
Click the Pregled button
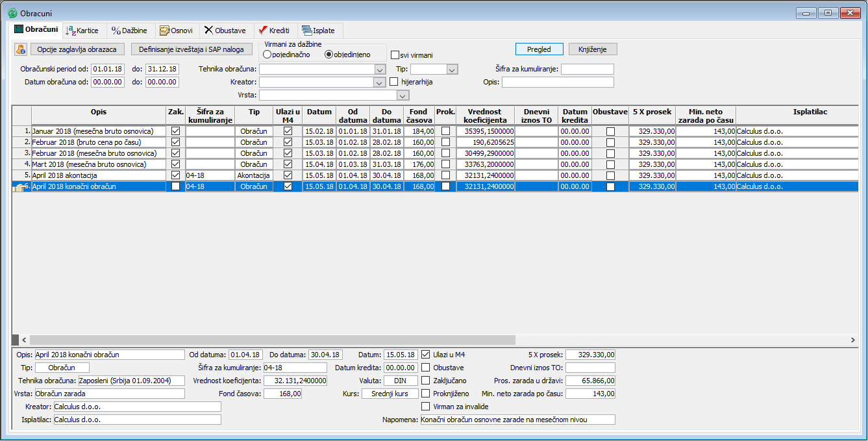(539, 49)
